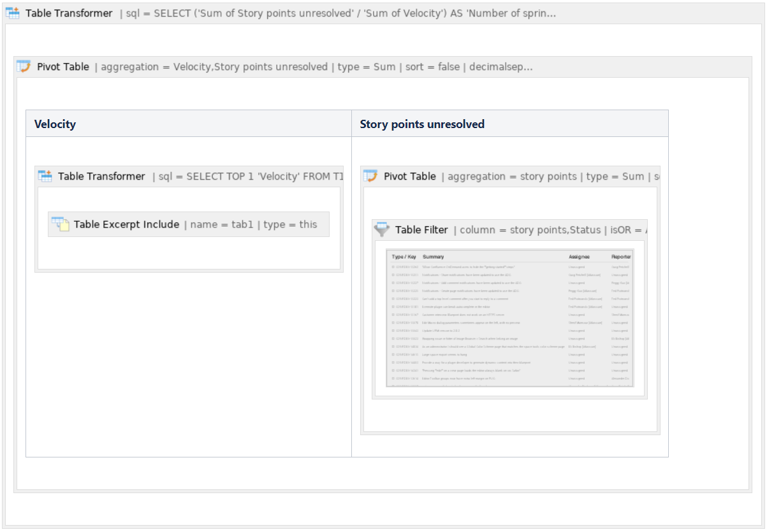The width and height of the screenshot is (767, 532).
Task: Click the Summary column header in issue table
Action: 434,257
